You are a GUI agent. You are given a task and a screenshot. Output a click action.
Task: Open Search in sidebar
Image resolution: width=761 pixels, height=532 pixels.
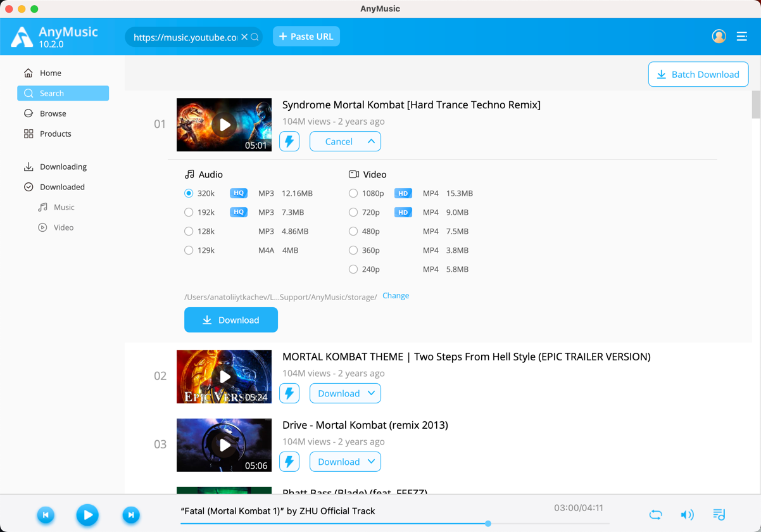63,93
